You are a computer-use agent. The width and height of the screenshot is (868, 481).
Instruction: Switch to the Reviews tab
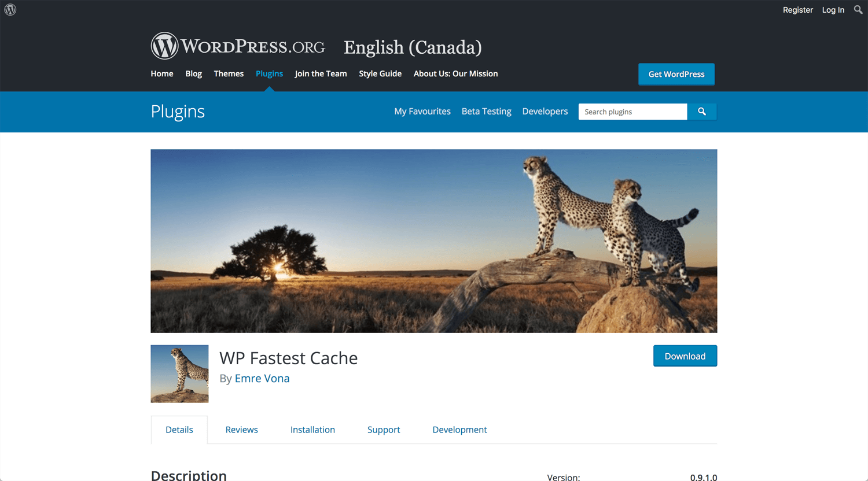[x=242, y=430]
